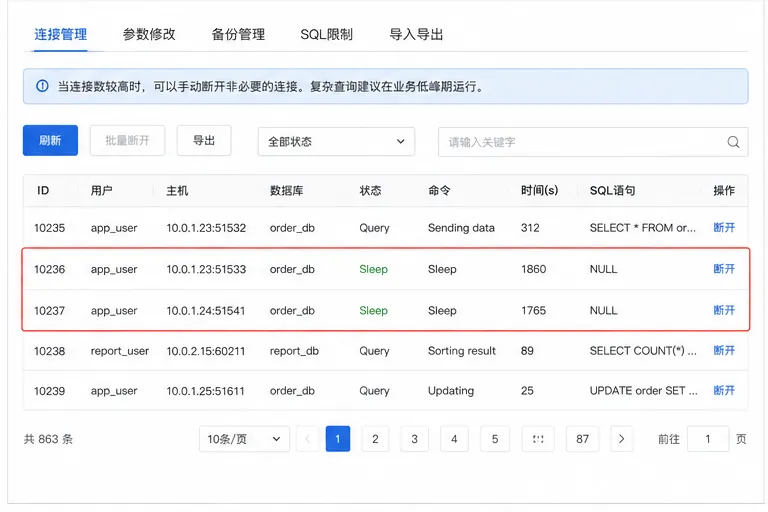Click the search magnifier icon
Screen dimensions: 768x512
point(733,142)
